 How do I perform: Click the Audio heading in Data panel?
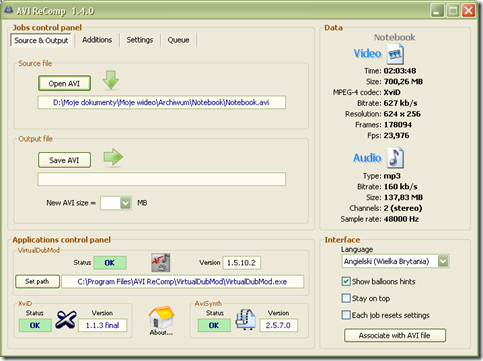[367, 158]
